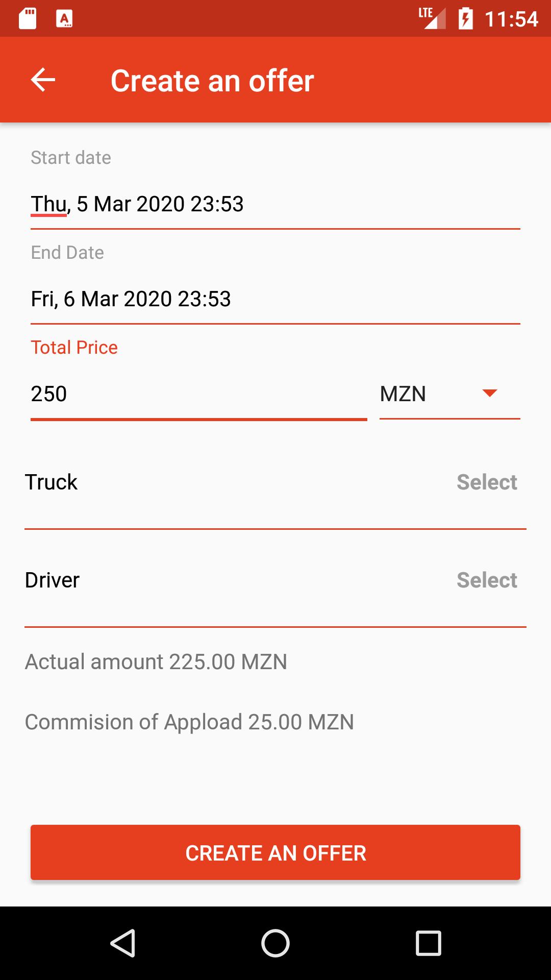Click the keyboard language status icon

pos(64,19)
